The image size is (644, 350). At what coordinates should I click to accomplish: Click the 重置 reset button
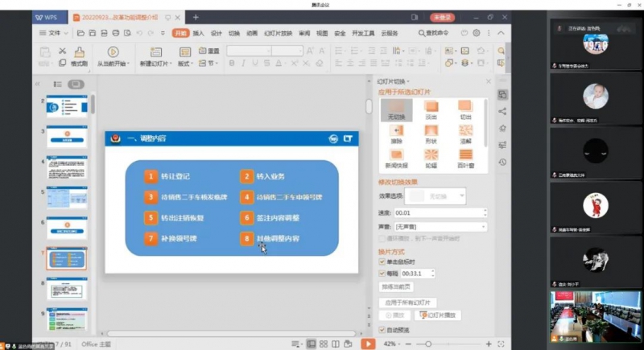click(209, 51)
